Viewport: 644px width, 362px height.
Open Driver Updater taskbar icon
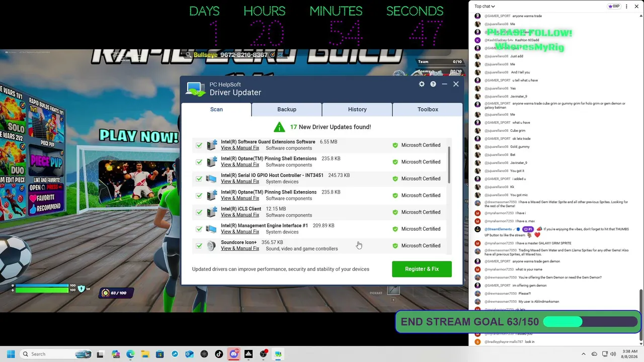pos(278,354)
